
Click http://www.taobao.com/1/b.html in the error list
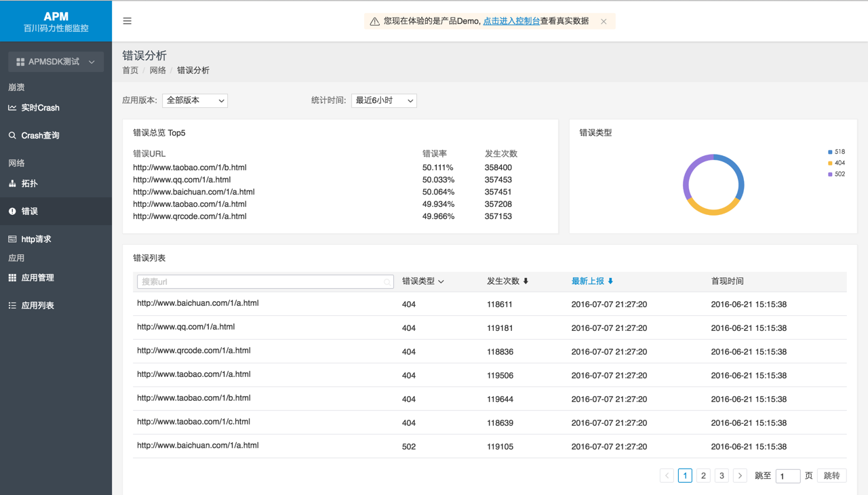pyautogui.click(x=194, y=398)
